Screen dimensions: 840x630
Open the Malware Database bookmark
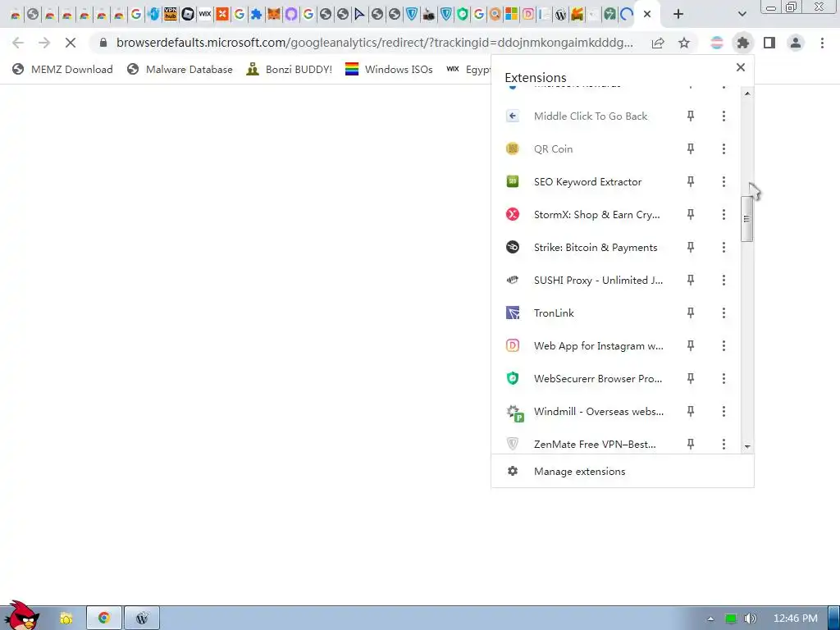(180, 69)
